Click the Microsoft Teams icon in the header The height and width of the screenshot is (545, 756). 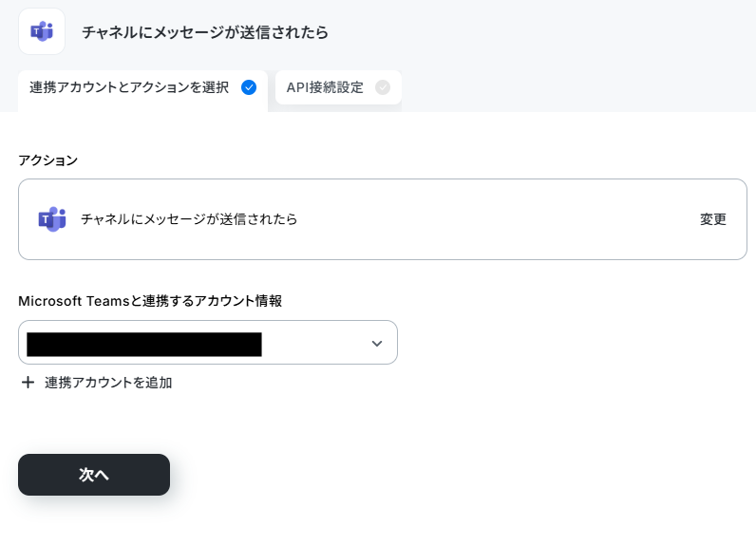[42, 31]
